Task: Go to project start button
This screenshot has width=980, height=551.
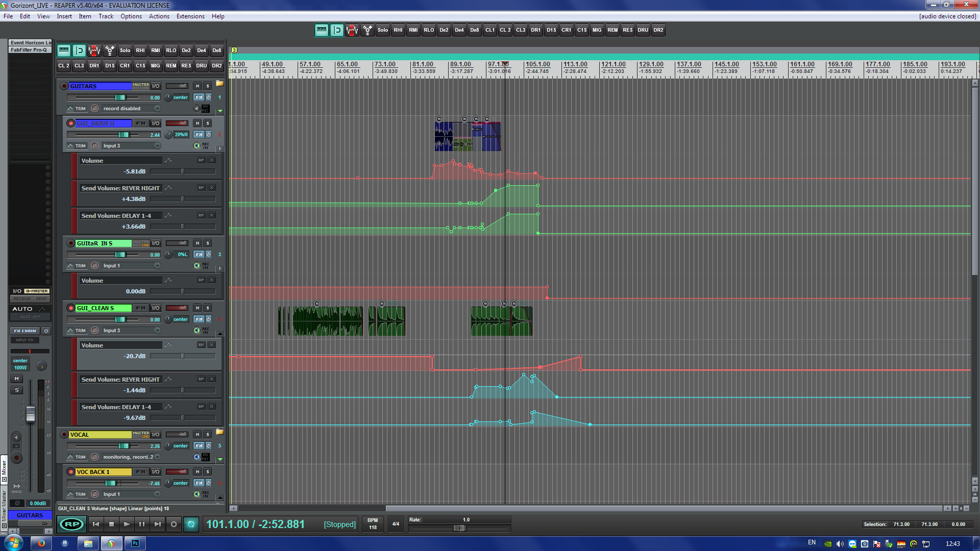Action: (95, 524)
